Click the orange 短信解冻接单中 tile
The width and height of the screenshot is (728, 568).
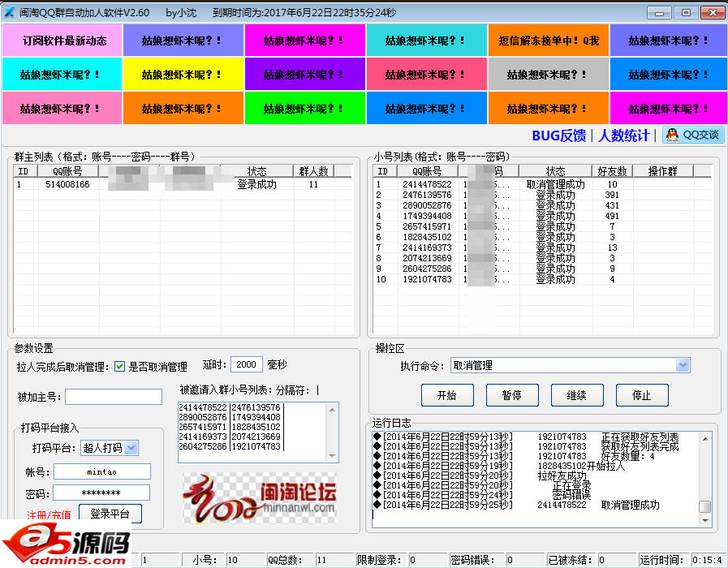pos(548,41)
